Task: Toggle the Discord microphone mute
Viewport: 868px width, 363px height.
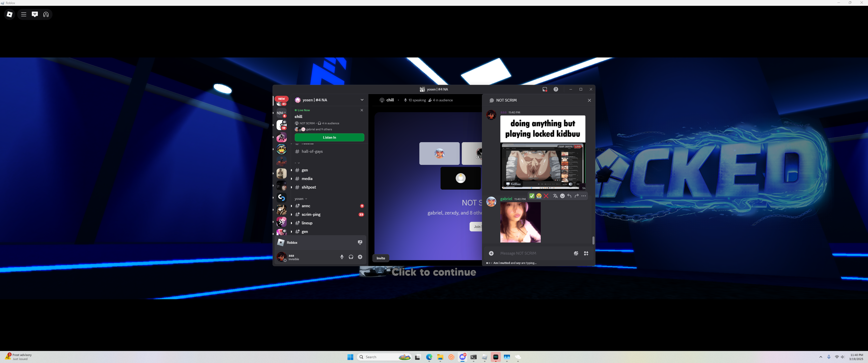Action: (x=342, y=257)
